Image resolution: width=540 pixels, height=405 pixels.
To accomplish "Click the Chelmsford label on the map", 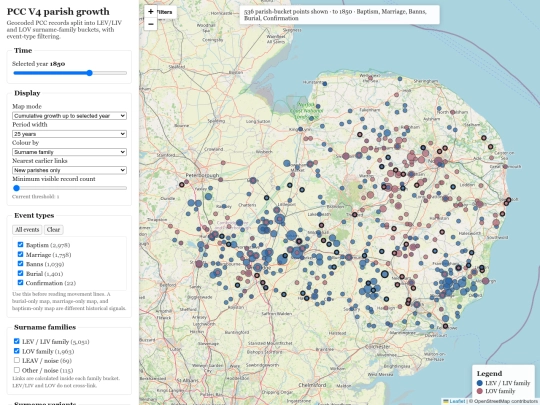I will pyautogui.click(x=312, y=385).
